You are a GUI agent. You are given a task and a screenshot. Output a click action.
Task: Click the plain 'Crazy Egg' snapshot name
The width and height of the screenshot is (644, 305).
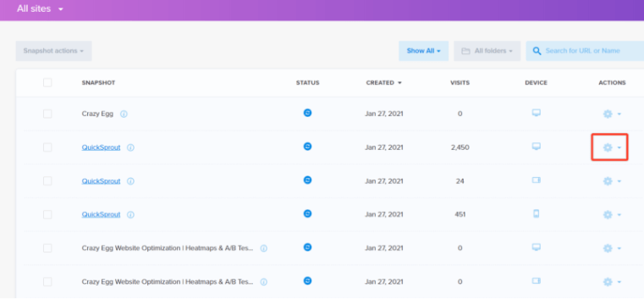pos(97,114)
